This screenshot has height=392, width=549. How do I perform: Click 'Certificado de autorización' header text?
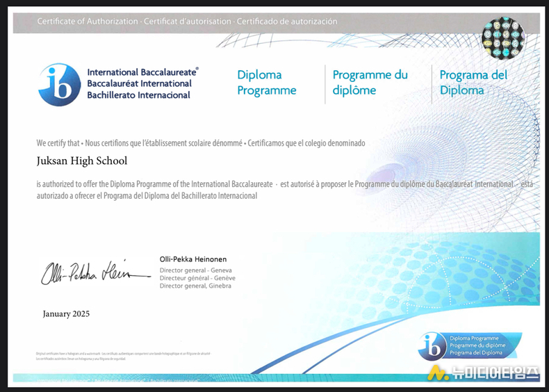coord(287,22)
